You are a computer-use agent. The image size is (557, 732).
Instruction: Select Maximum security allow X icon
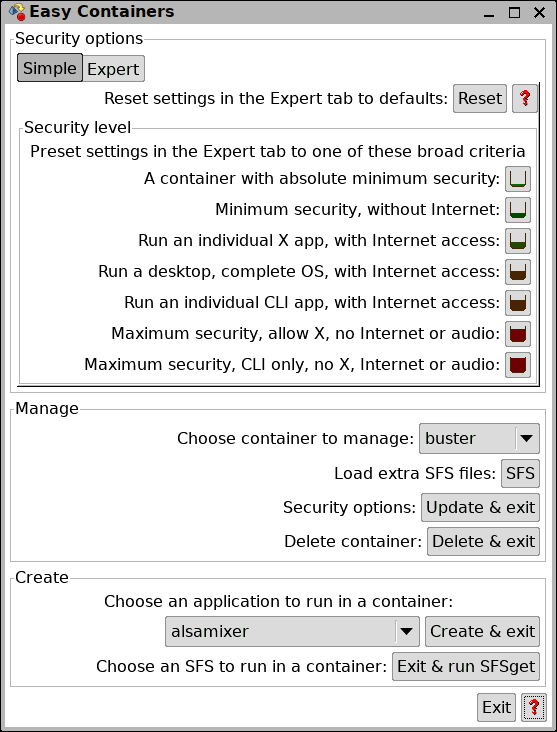[x=518, y=334]
